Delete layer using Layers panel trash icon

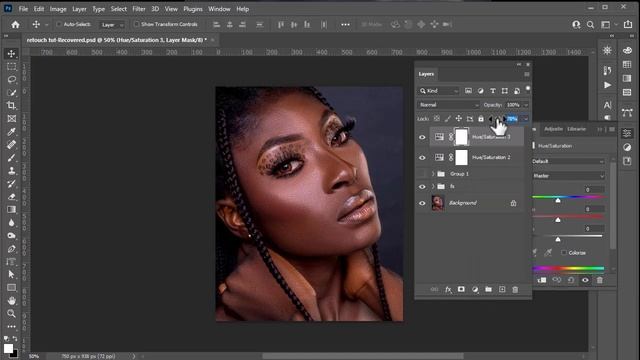click(x=515, y=289)
